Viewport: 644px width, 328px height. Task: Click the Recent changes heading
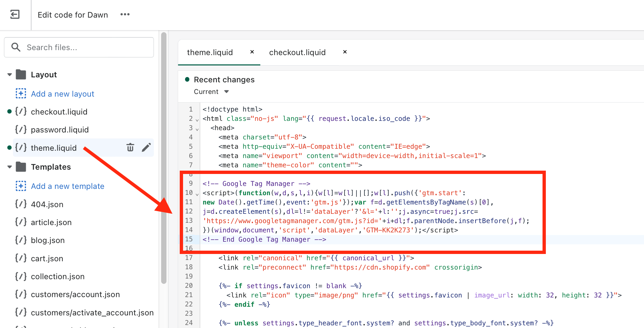click(x=224, y=80)
